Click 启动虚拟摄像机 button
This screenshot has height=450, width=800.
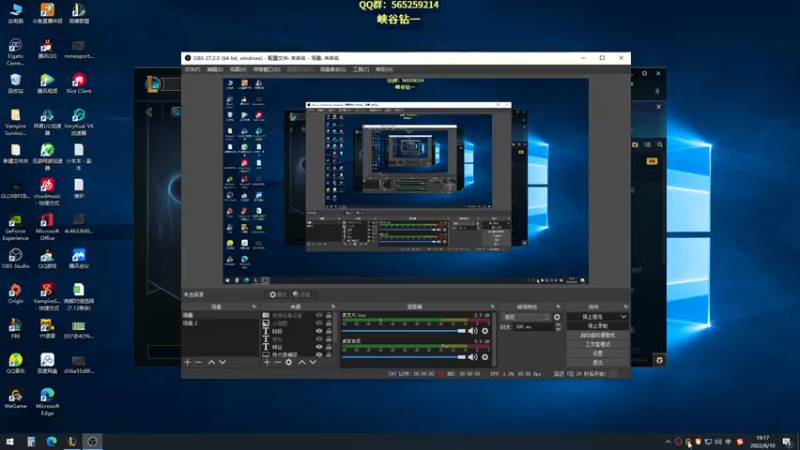pyautogui.click(x=597, y=335)
